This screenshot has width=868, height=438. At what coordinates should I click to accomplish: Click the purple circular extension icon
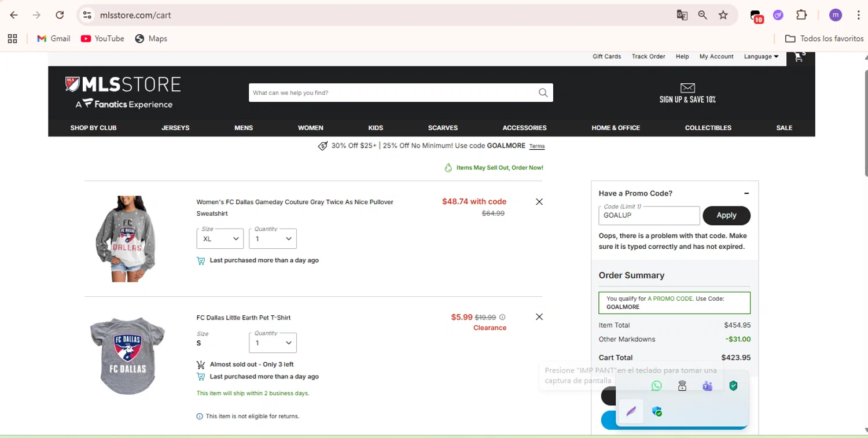pyautogui.click(x=778, y=15)
